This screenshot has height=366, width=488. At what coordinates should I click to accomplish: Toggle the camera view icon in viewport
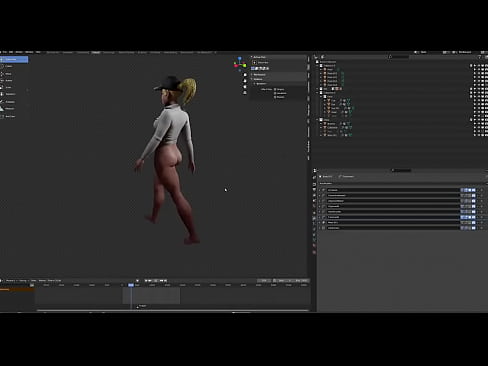(245, 87)
